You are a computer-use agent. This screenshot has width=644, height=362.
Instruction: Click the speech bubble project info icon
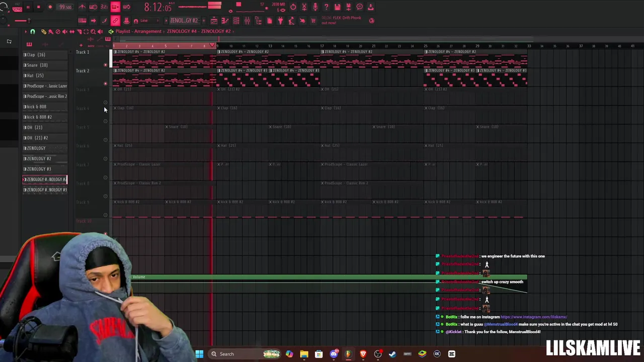(359, 7)
